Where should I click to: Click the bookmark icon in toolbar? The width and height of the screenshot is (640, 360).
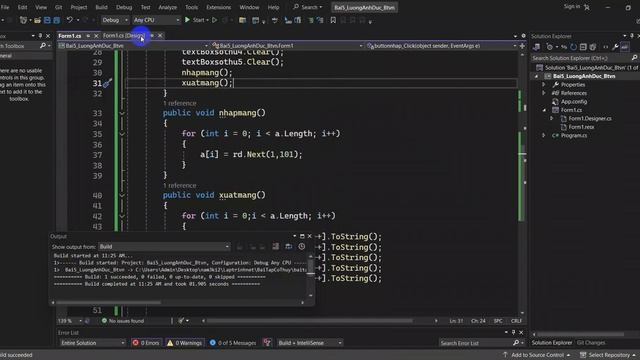(333, 20)
